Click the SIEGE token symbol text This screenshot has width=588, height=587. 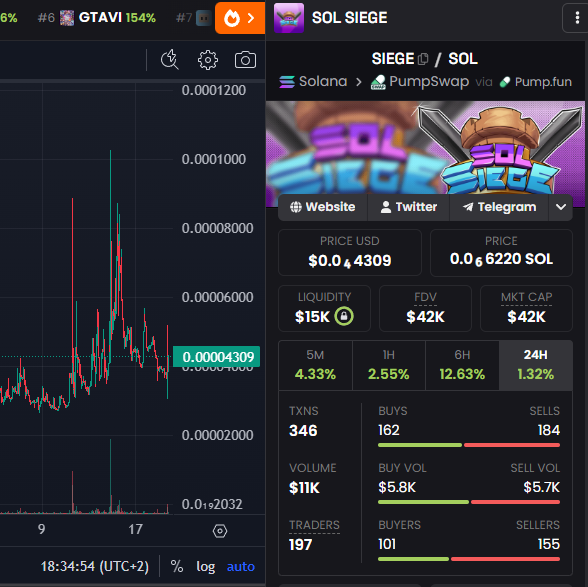(393, 59)
